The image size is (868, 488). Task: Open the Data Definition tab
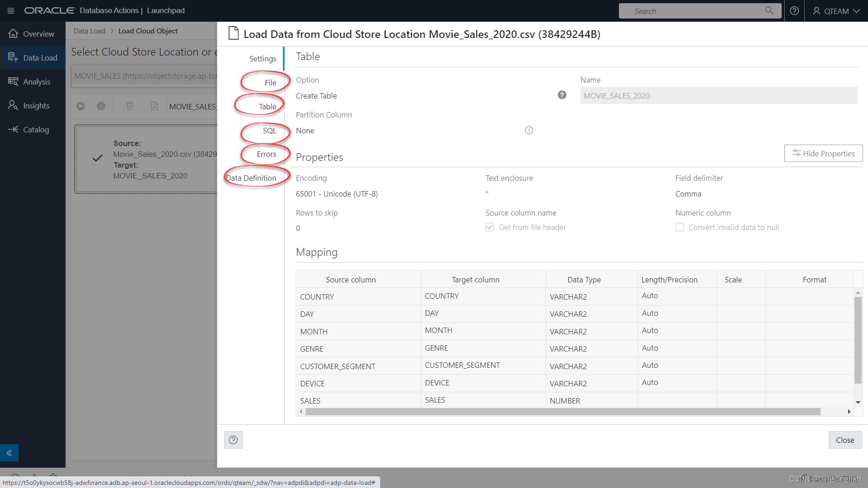[x=251, y=178]
